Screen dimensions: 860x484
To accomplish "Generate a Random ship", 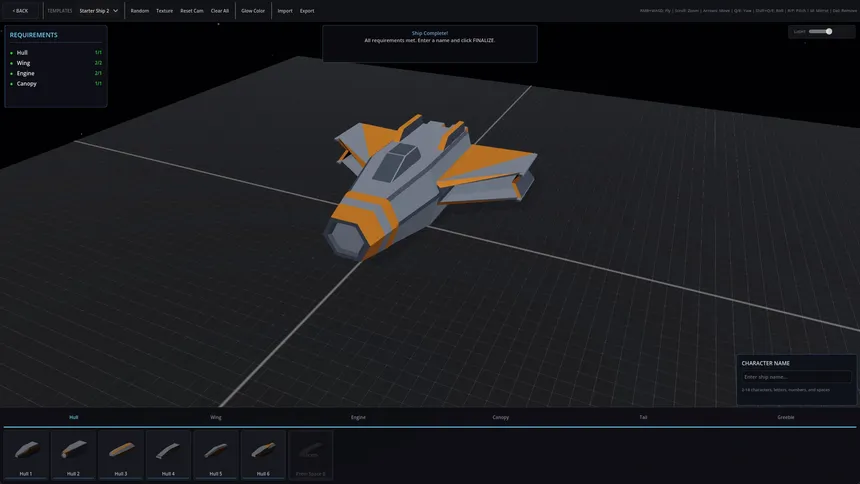I will coord(140,11).
